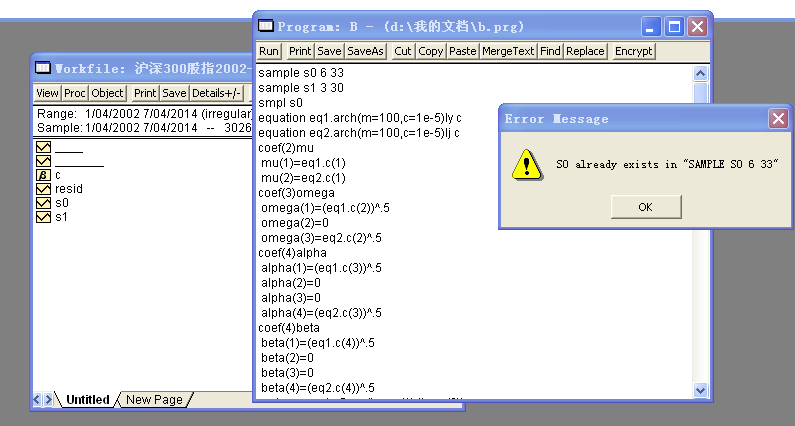Switch to the Untitled page tab

88,400
